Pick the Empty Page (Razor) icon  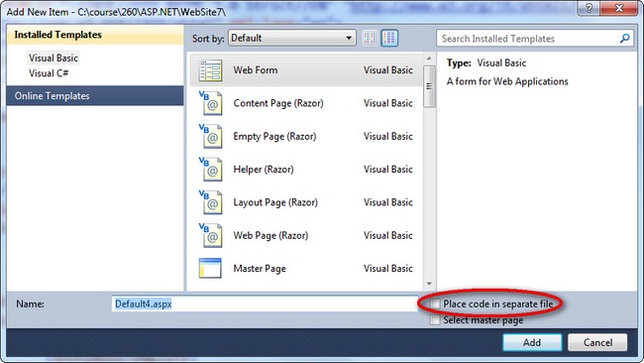tap(210, 136)
